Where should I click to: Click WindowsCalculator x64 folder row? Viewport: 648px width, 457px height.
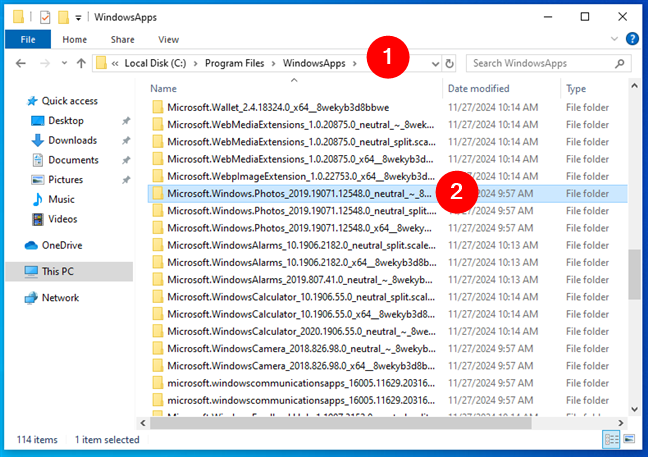click(388, 314)
